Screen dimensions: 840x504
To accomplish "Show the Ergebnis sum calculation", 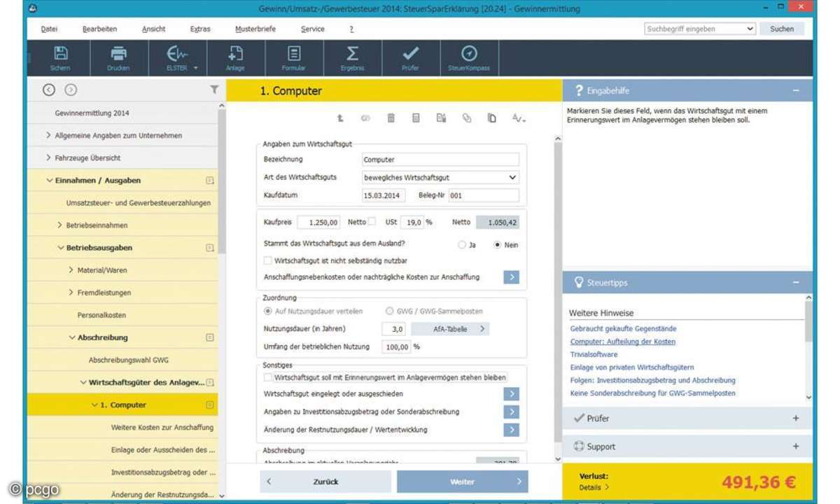I will click(352, 54).
